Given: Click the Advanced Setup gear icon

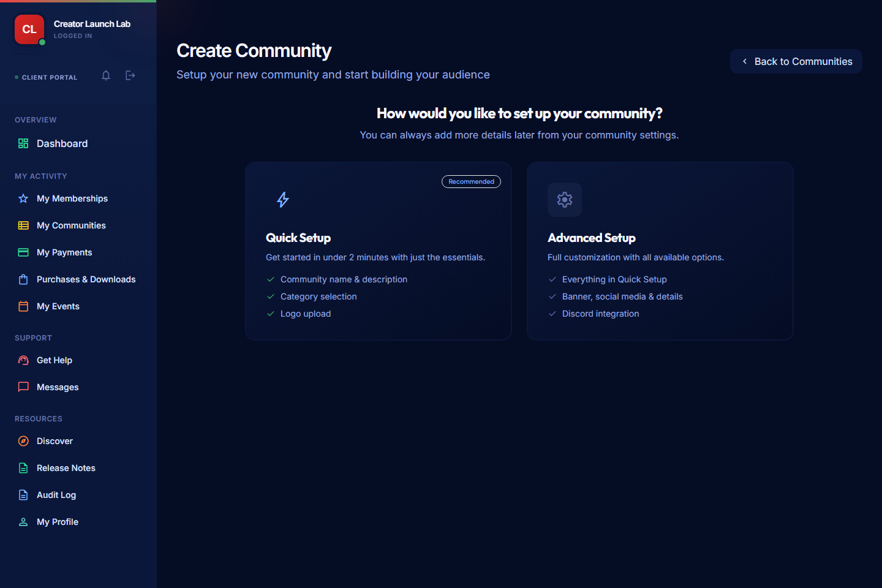Looking at the screenshot, I should point(565,200).
